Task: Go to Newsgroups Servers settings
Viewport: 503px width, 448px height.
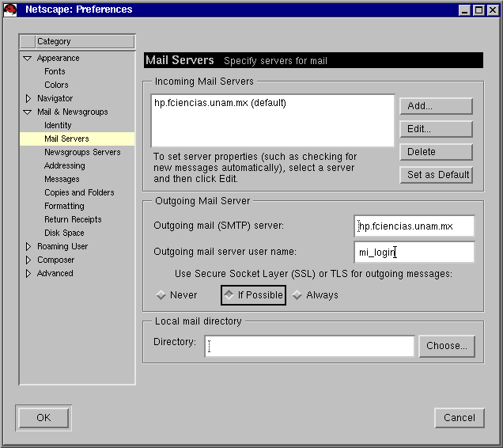Action: tap(82, 152)
